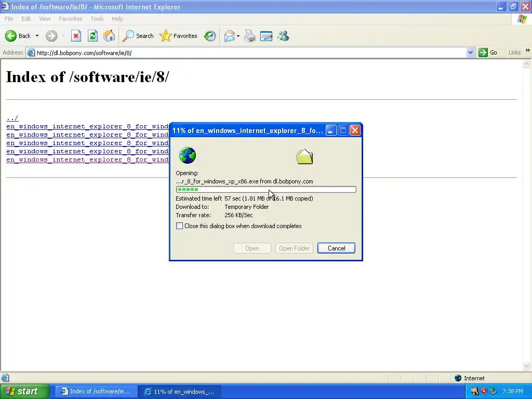Follow the ../ parent directory link
Viewport: 532px width, 399px height.
pyautogui.click(x=12, y=118)
